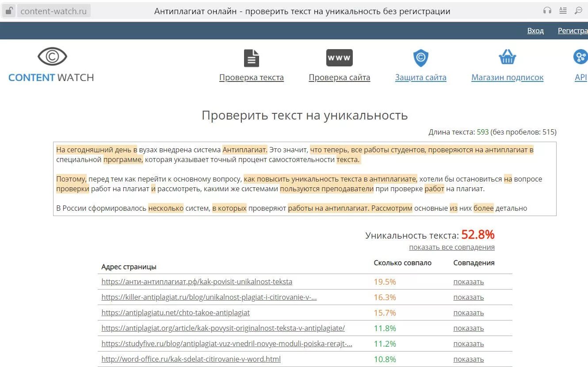Open the Вход login link

click(x=535, y=31)
